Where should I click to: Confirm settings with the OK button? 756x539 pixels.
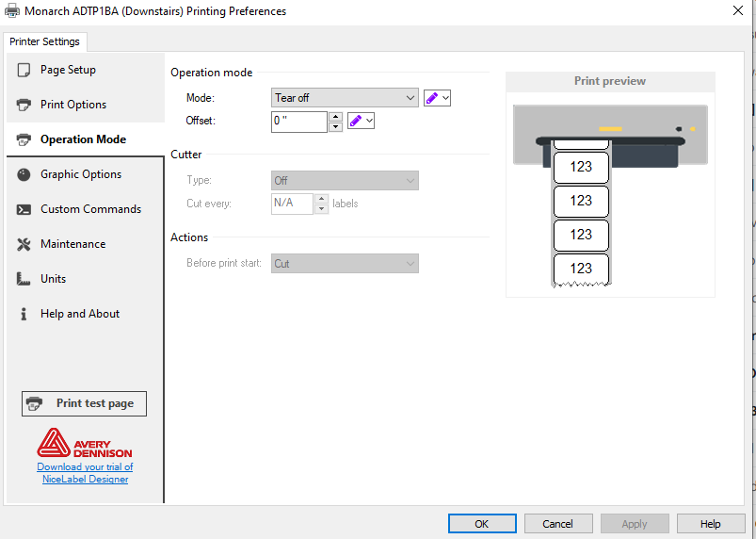481,524
